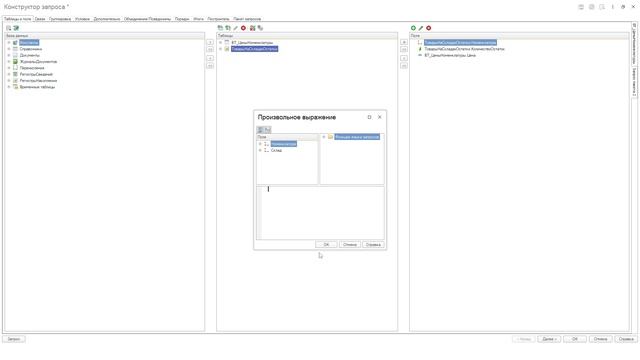Remove all fields from Поля with double back arrow

pyautogui.click(x=404, y=65)
